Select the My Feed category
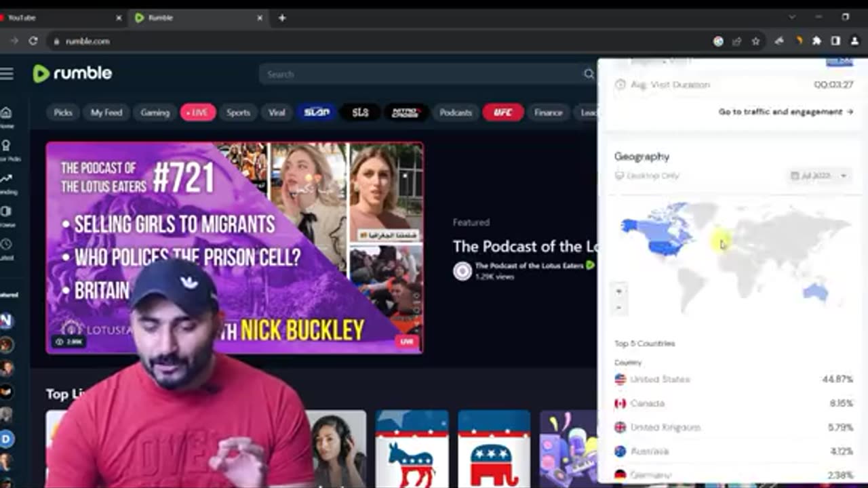Viewport: 868px width, 488px height. (x=106, y=113)
